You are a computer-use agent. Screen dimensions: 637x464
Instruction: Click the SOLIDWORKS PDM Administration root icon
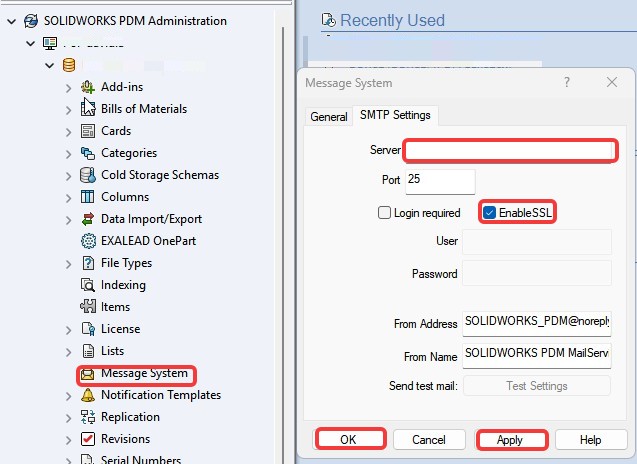point(31,21)
